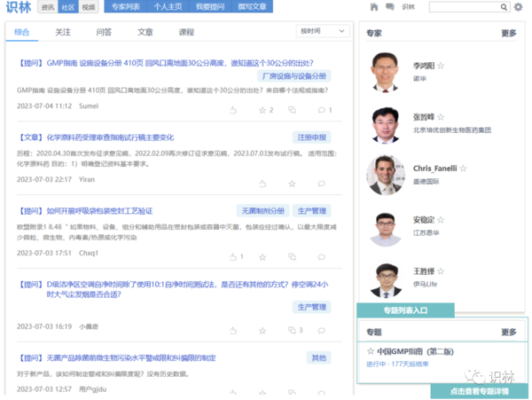Follow expert 李鸿阳 with the star
The width and height of the screenshot is (532, 400).
pos(441,66)
